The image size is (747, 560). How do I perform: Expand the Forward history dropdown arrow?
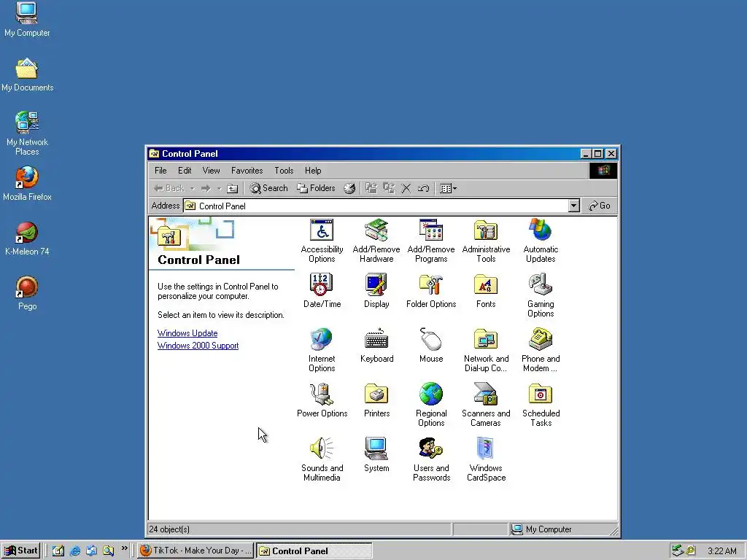[x=219, y=189]
